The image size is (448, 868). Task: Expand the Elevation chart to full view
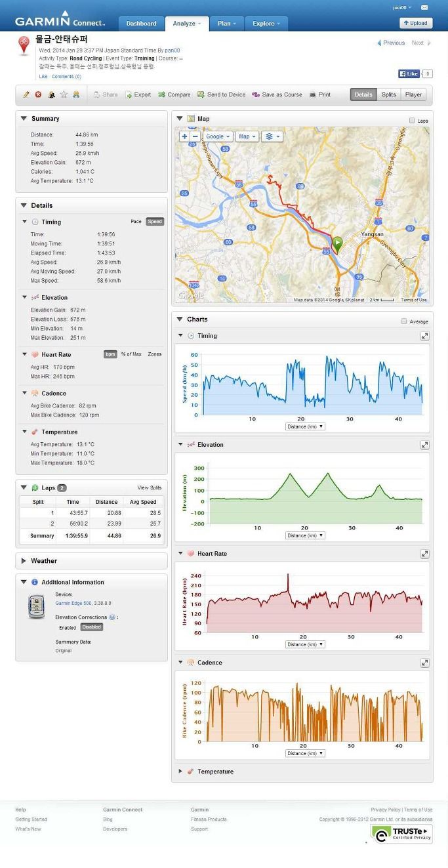[424, 445]
